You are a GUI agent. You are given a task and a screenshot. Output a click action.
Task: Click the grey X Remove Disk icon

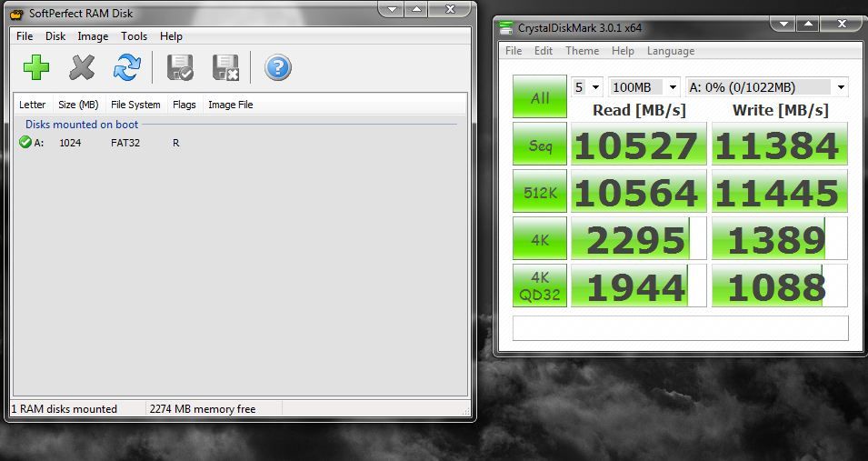(x=82, y=67)
